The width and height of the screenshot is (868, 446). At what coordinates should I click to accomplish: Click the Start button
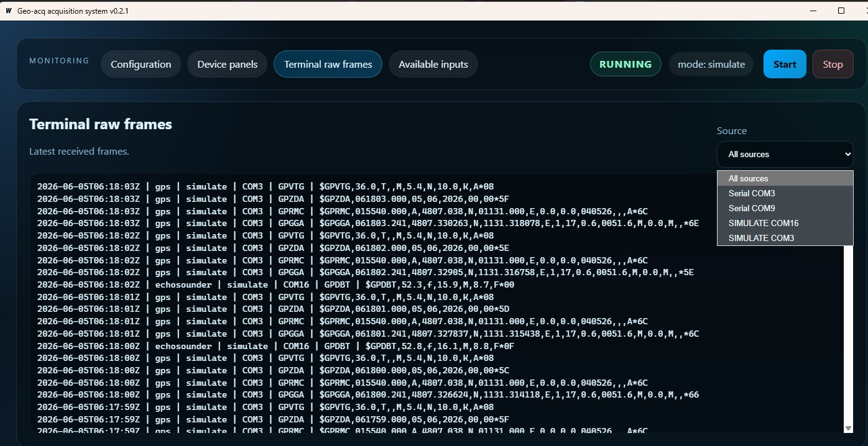click(x=785, y=64)
